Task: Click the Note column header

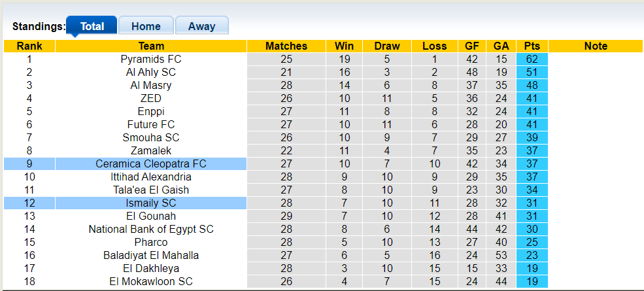Action: coord(596,46)
